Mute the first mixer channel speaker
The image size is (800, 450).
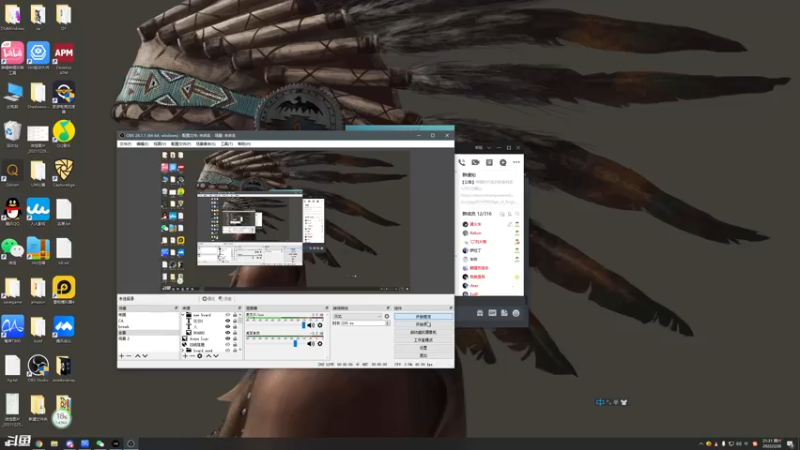click(311, 325)
